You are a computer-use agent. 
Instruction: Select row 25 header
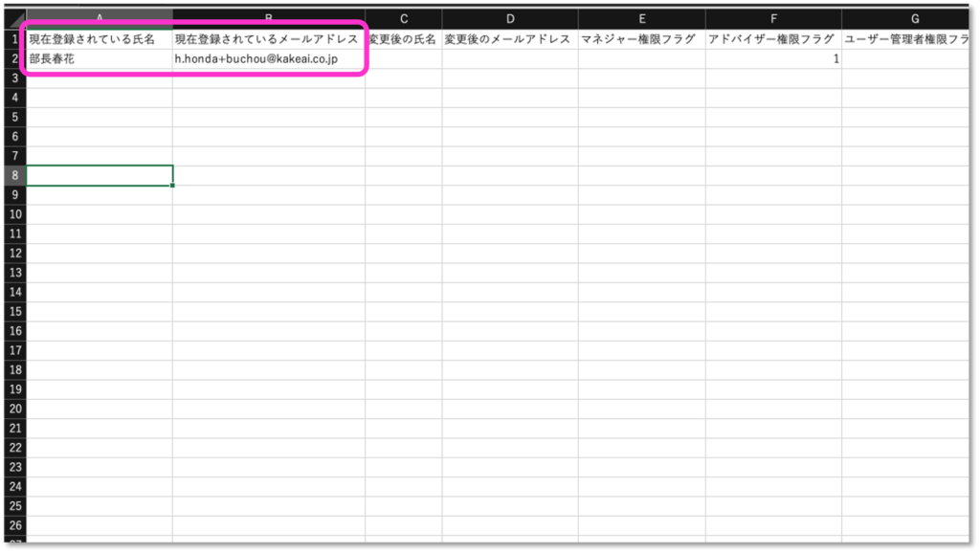15,506
